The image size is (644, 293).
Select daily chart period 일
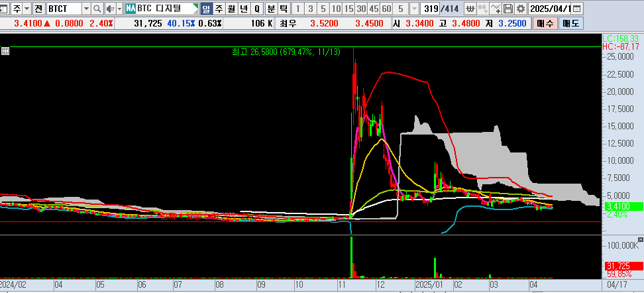coord(206,8)
